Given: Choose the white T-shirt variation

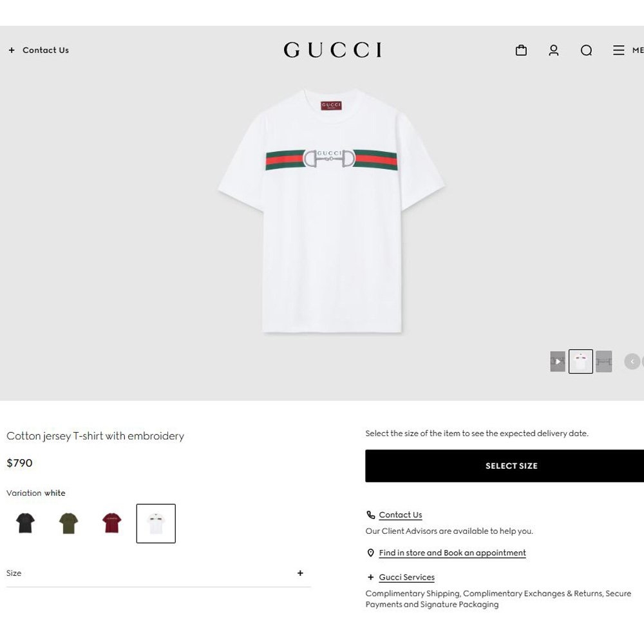Looking at the screenshot, I should pos(156,523).
